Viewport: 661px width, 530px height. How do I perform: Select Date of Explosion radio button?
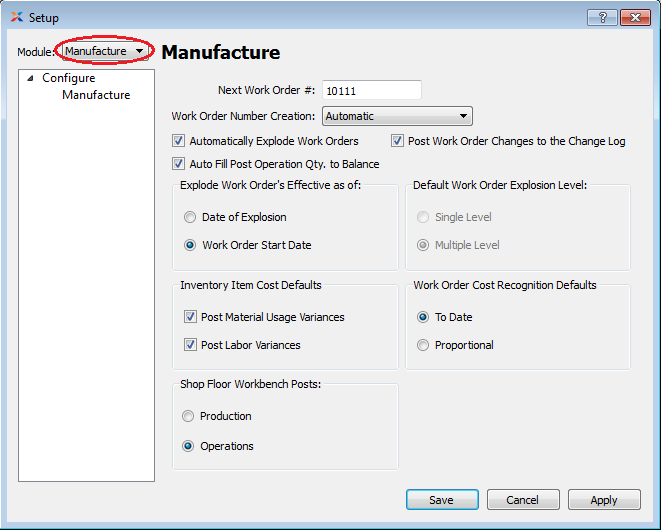pyautogui.click(x=190, y=217)
